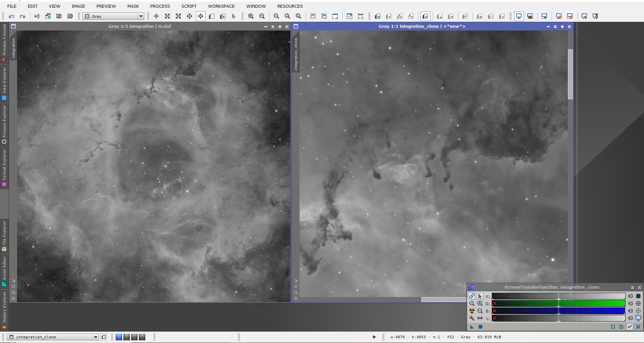Open the WORKSPACE menu
This screenshot has width=644, height=343.
pyautogui.click(x=221, y=6)
